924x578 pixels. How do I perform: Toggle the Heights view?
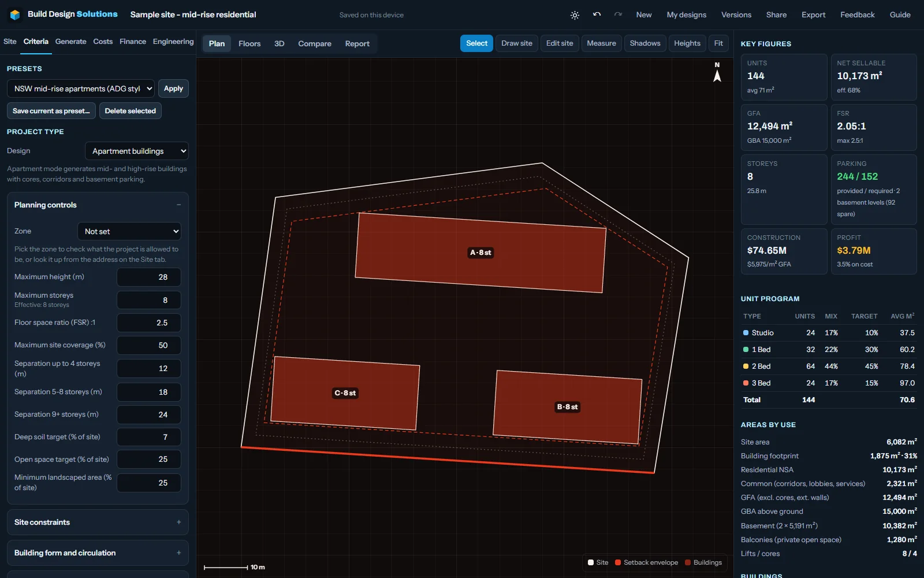pos(687,43)
